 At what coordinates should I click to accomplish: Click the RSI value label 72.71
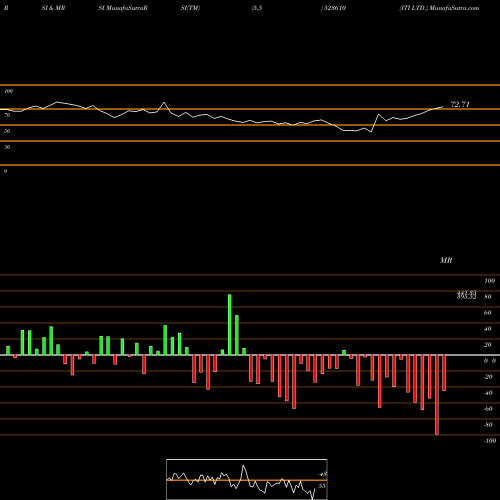click(x=460, y=104)
